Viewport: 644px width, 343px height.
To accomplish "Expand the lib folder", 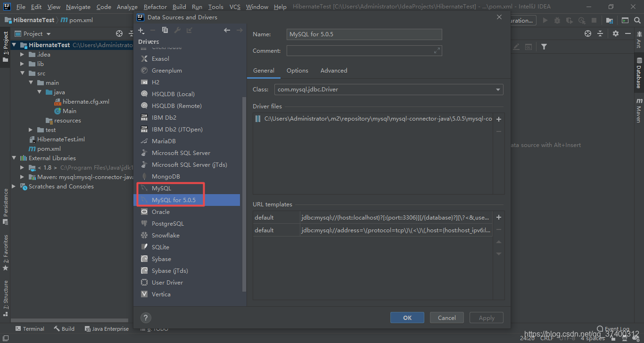I will [22, 64].
